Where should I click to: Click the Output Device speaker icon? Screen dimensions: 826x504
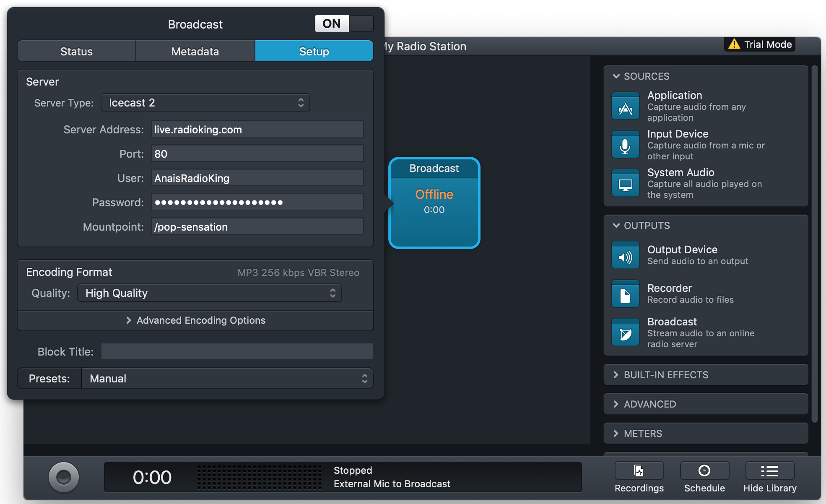[625, 256]
